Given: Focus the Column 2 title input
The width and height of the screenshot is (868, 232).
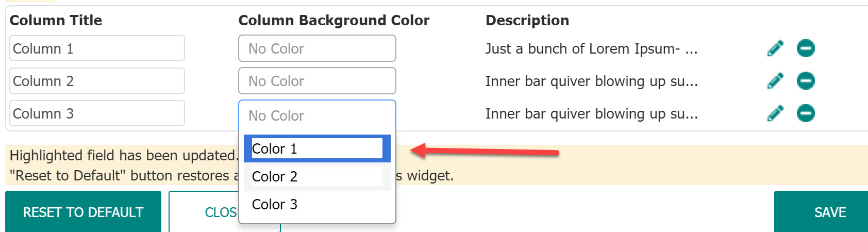Looking at the screenshot, I should tap(97, 81).
